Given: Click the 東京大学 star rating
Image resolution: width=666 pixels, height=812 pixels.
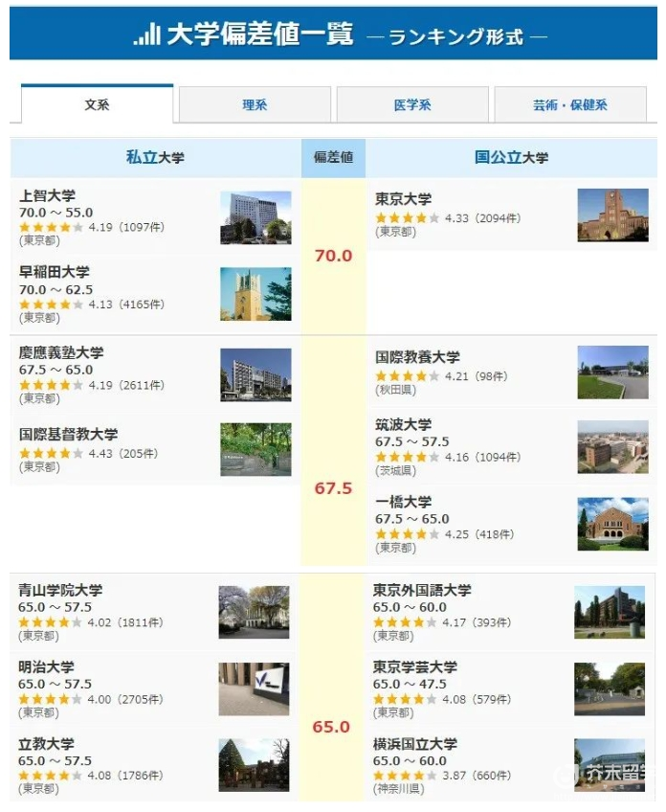Looking at the screenshot, I should pyautogui.click(x=408, y=218).
